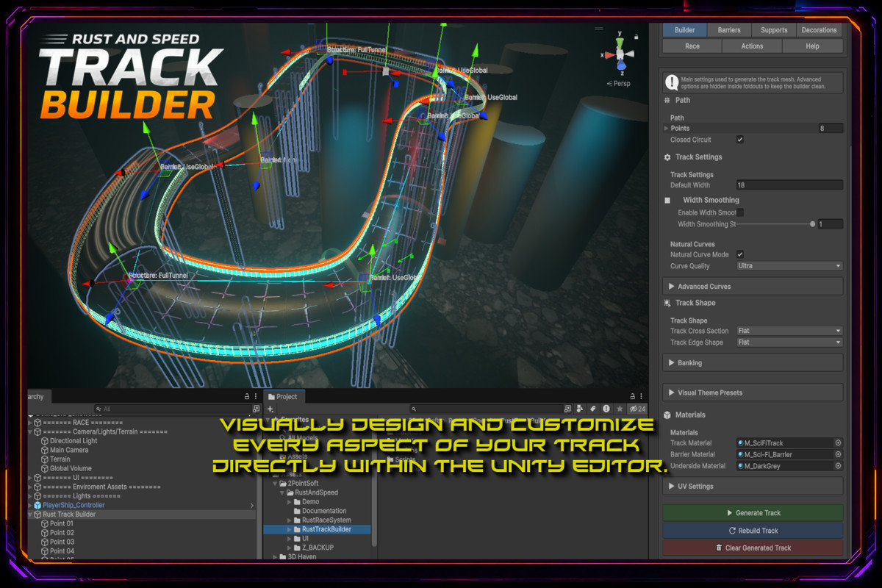Click the Materials cube icon
This screenshot has width=882, height=588.
[667, 415]
